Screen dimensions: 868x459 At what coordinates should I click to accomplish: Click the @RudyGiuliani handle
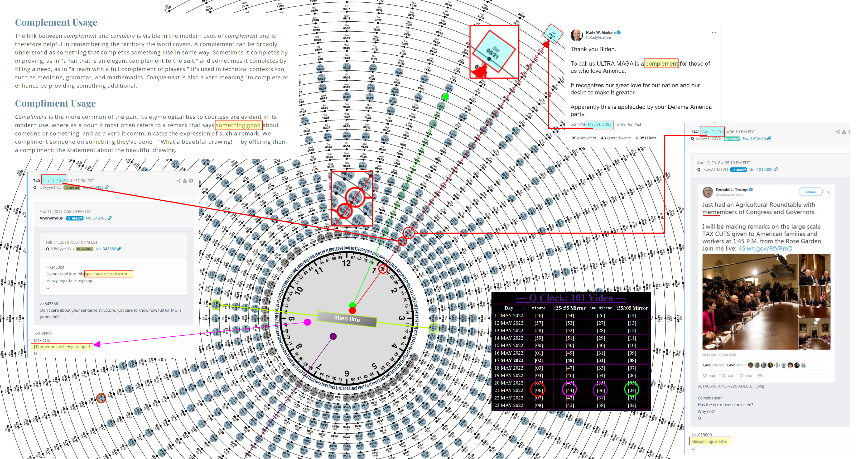click(598, 37)
